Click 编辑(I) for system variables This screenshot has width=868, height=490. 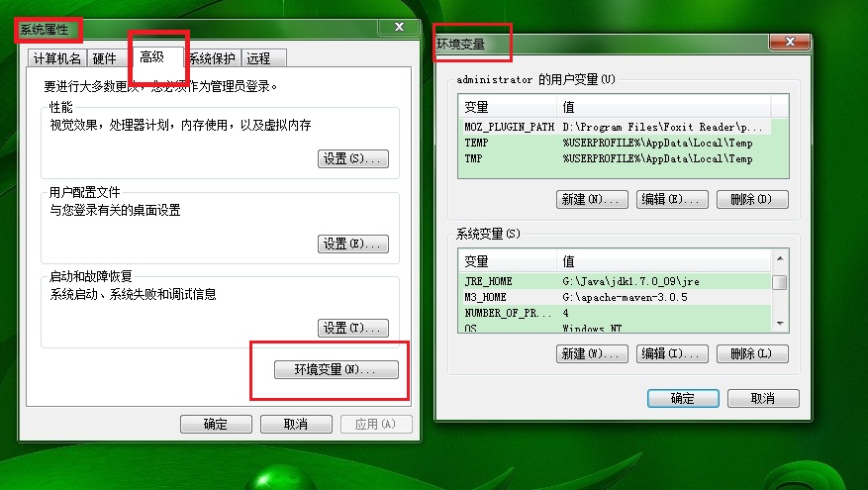tap(672, 353)
